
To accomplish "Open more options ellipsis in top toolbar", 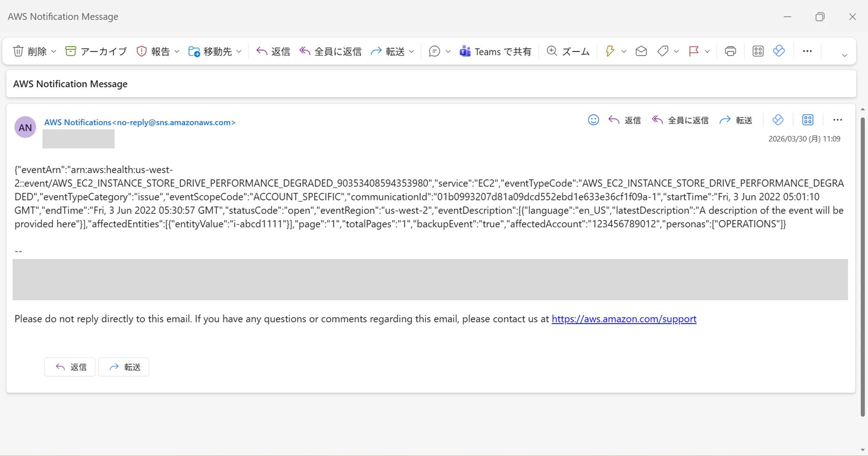I will [x=807, y=51].
